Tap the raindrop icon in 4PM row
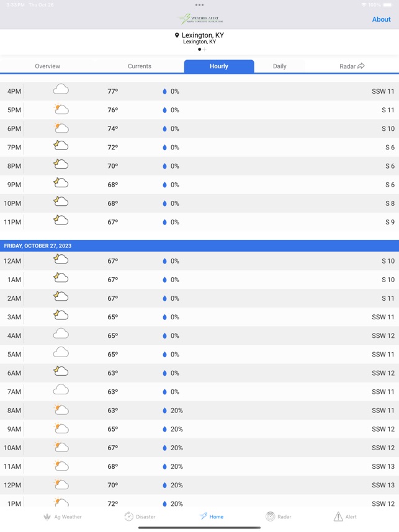399x532 pixels. 164,91
